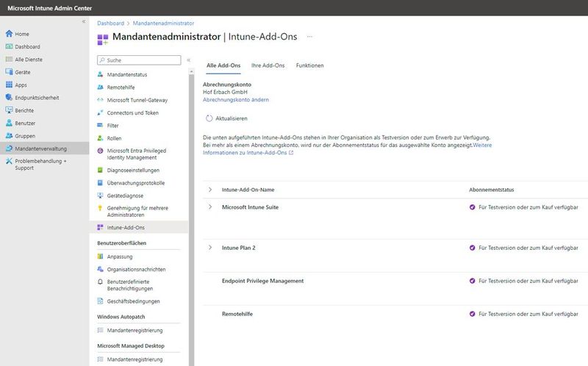
Task: Click Abrechnungskonto ändern link
Action: tap(236, 100)
